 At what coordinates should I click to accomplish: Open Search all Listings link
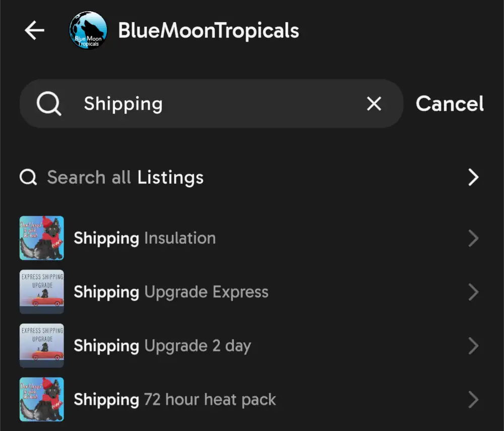tap(125, 177)
